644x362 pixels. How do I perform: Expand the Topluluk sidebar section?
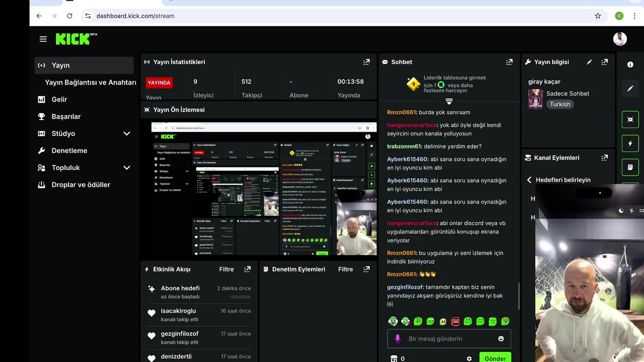[127, 167]
